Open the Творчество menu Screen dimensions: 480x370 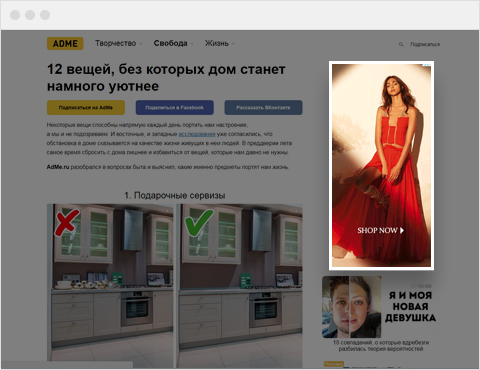pyautogui.click(x=116, y=43)
